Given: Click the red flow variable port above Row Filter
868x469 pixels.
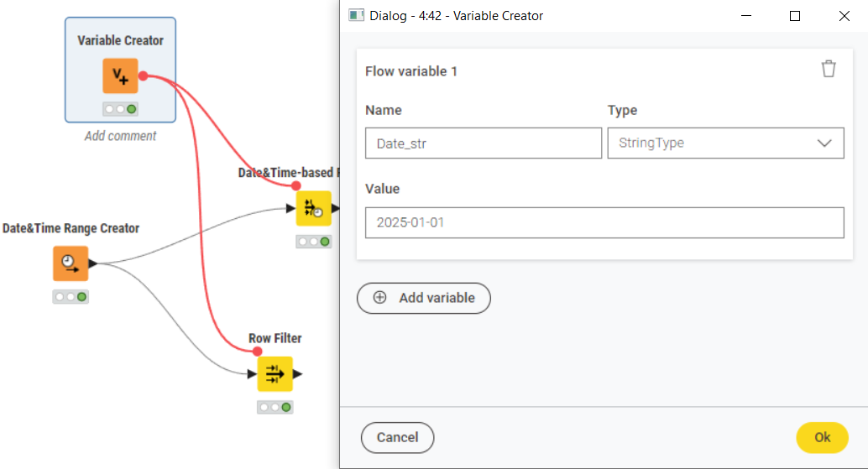Looking at the screenshot, I should click(257, 351).
